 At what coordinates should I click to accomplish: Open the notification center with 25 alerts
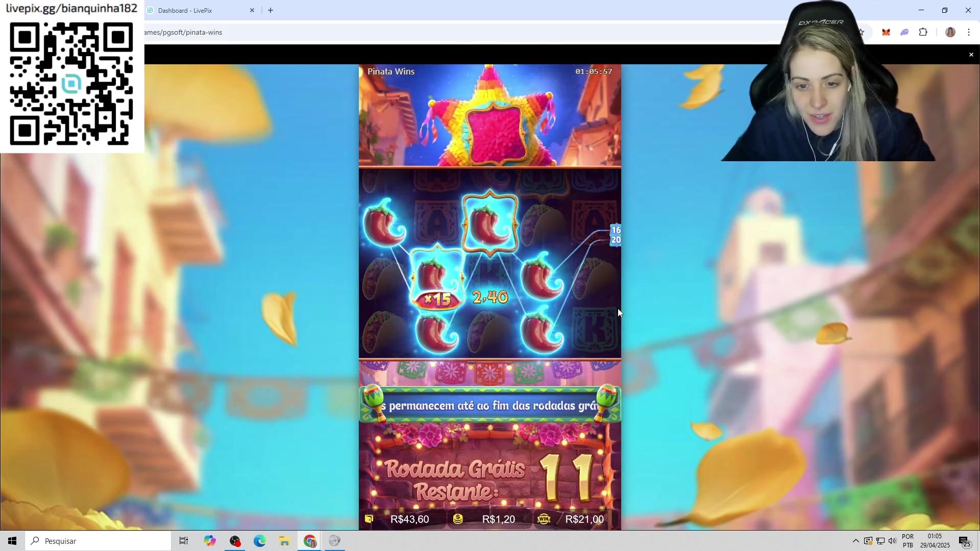(x=965, y=542)
